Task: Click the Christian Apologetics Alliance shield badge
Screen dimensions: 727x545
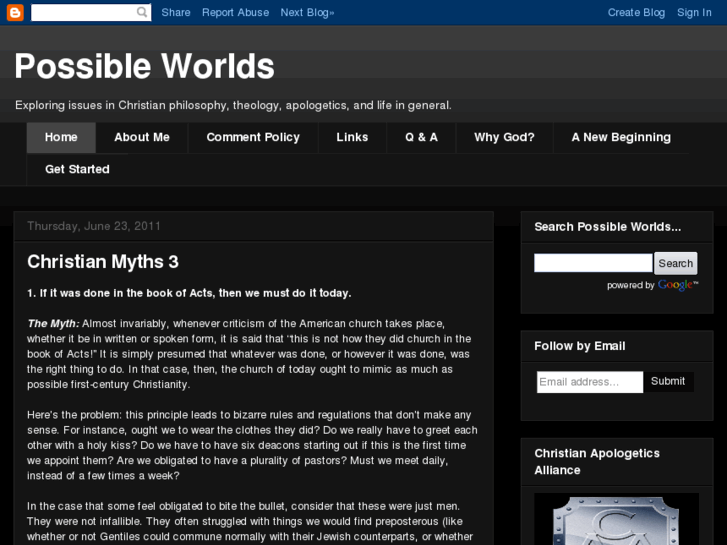Action: tap(616, 519)
